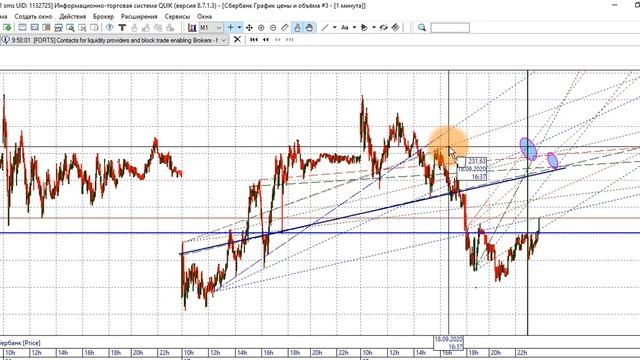Click the candlestick chart icon
640x360 pixels.
[x=192, y=27]
